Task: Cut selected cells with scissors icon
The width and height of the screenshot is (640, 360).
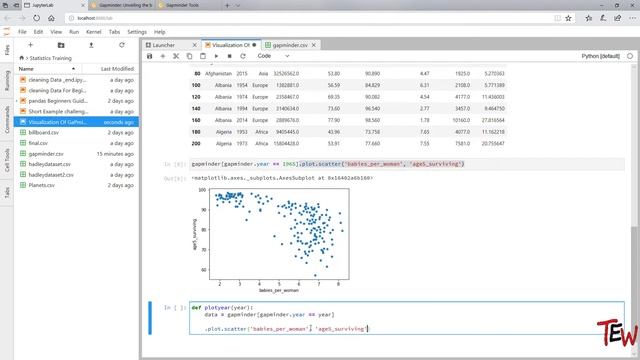Action: pos(176,56)
